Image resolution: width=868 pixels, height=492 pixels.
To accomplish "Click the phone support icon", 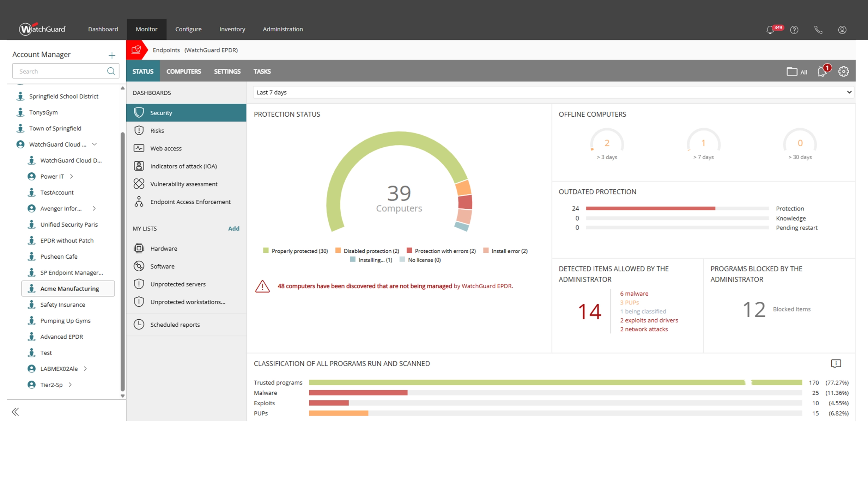I will tap(818, 30).
